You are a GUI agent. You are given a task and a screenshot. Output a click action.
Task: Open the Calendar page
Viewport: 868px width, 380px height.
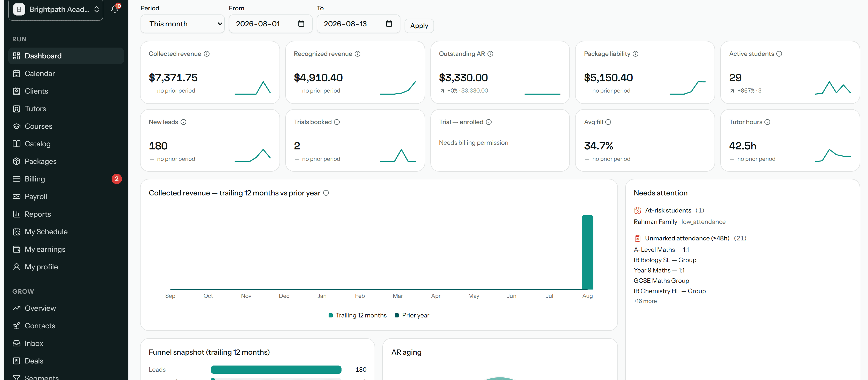point(66,73)
